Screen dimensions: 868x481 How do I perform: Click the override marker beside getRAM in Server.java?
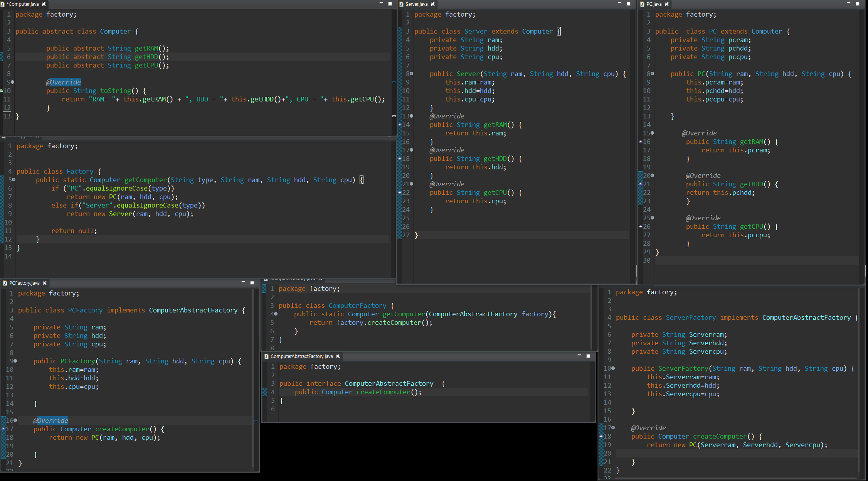400,125
